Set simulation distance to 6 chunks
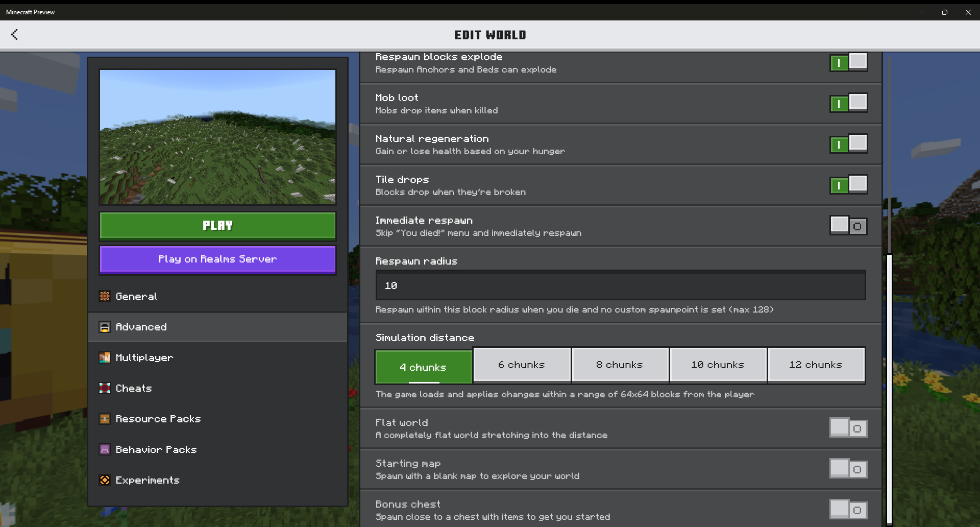This screenshot has height=527, width=980. tap(522, 365)
